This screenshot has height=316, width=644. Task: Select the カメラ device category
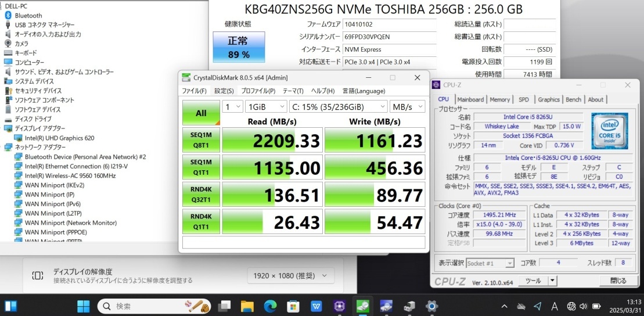coord(21,43)
